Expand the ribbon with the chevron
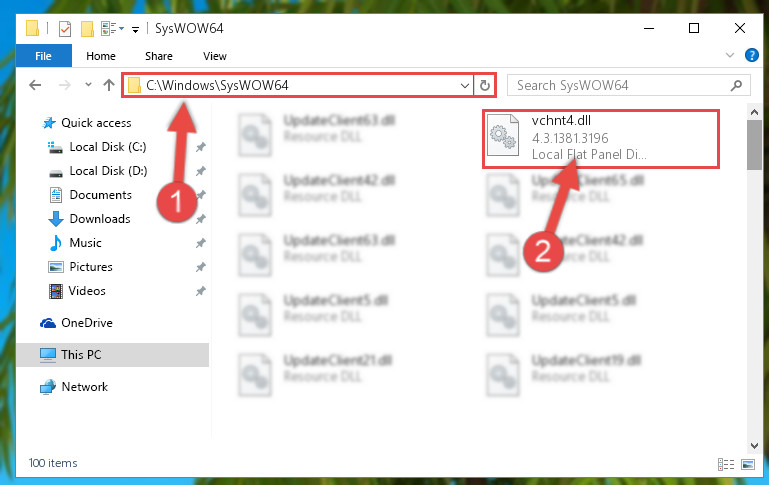Image resolution: width=769 pixels, height=485 pixels. tap(730, 55)
